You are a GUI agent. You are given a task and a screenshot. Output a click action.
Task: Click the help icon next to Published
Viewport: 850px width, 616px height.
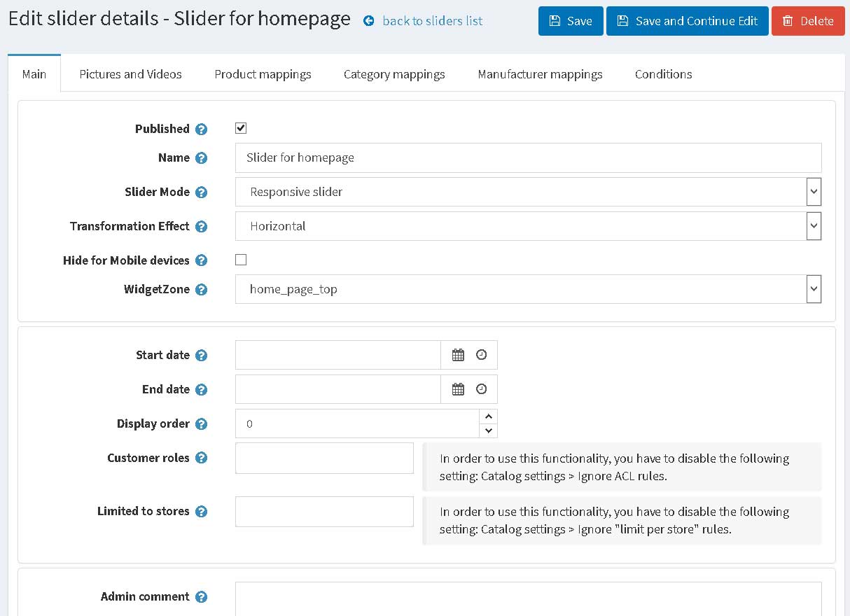[201, 129]
